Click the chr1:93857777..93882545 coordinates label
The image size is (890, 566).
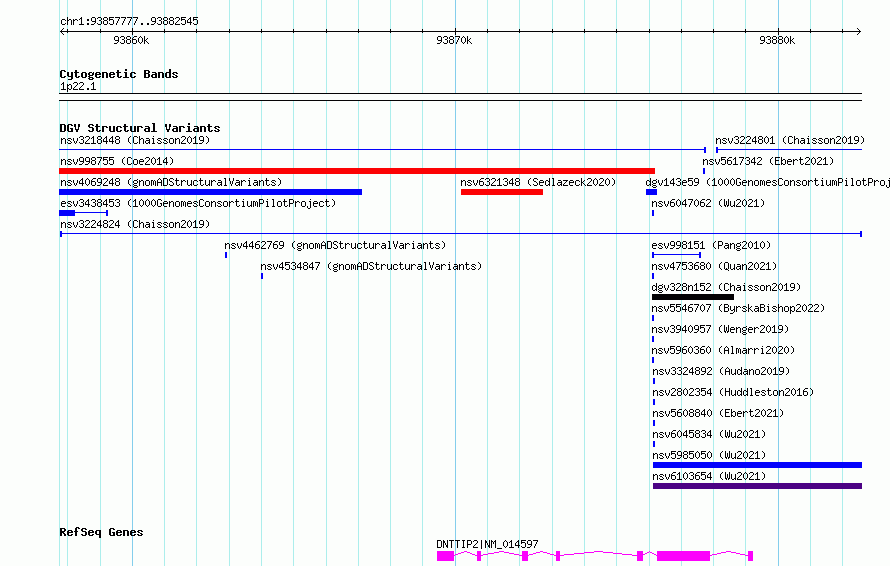129,21
